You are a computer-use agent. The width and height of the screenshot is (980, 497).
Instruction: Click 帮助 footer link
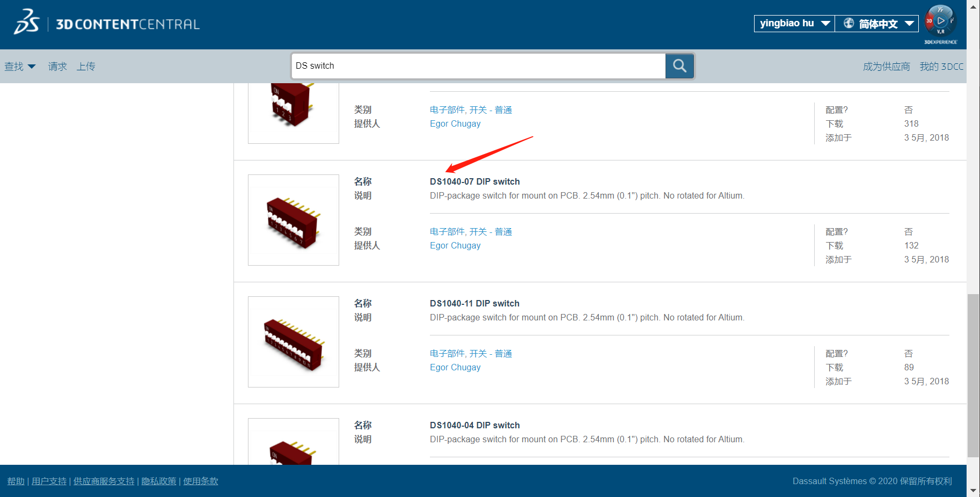16,481
